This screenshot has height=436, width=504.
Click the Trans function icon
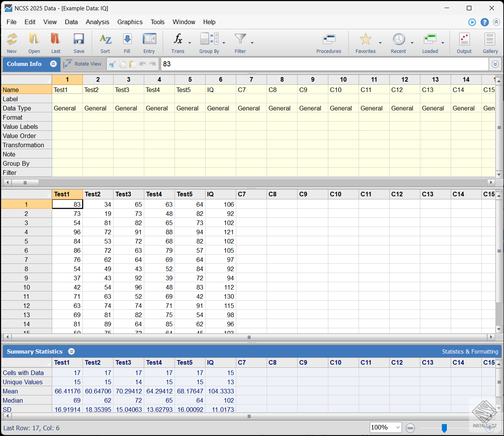178,43
